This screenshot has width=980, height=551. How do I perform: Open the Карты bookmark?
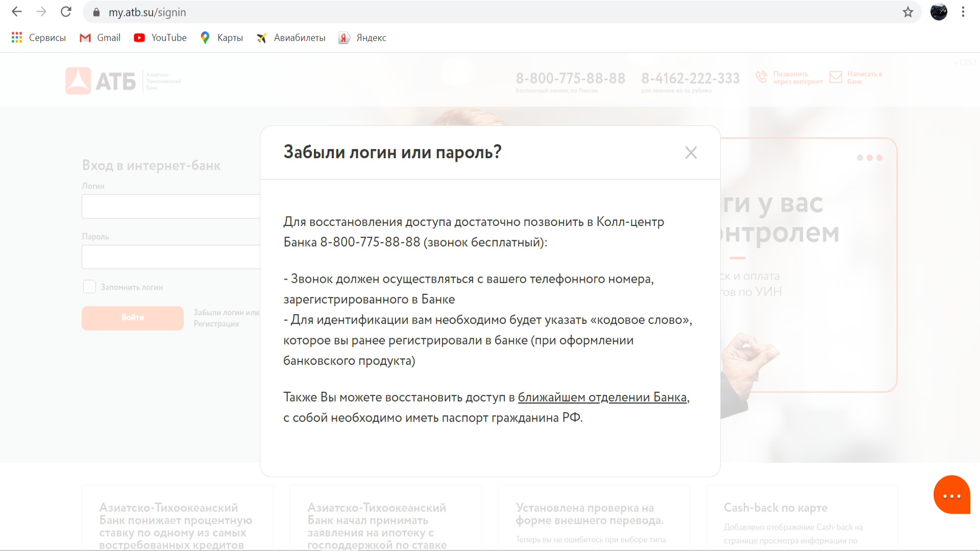pos(222,38)
